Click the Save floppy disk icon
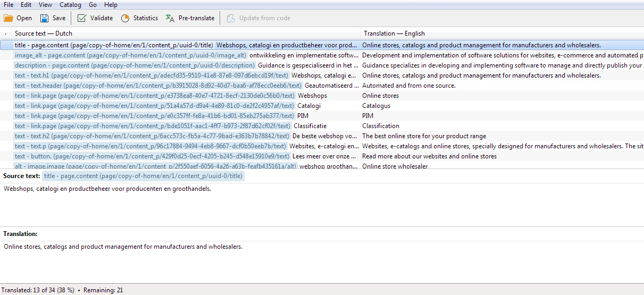 [x=45, y=18]
